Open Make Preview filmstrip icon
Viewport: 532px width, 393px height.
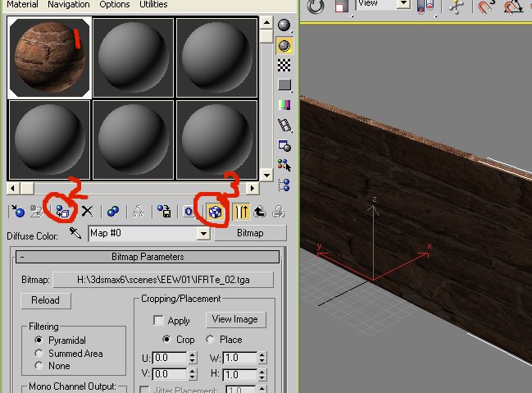[284, 126]
